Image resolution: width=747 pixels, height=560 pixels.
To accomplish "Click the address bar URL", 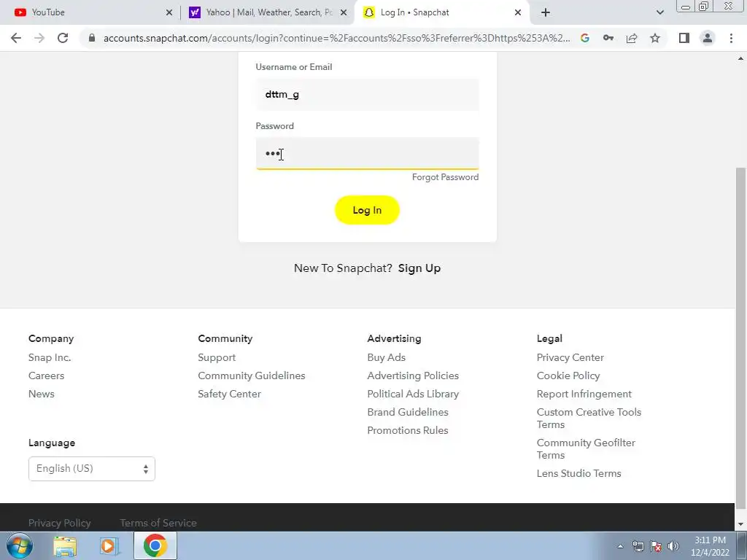I will pos(336,38).
